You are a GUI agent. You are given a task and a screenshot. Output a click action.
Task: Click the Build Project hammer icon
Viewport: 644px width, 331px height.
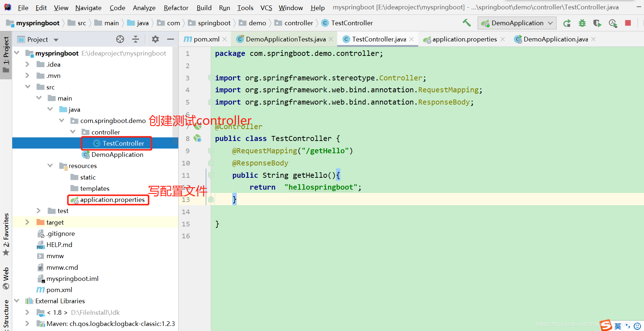466,23
